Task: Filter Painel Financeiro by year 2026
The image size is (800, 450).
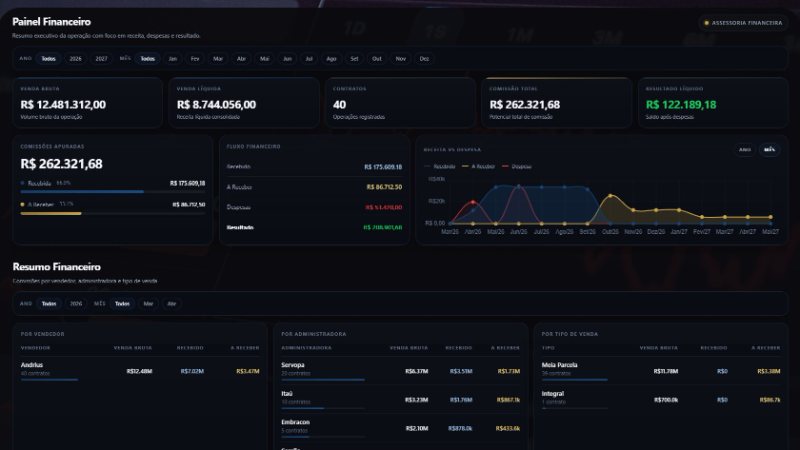Action: tap(76, 59)
